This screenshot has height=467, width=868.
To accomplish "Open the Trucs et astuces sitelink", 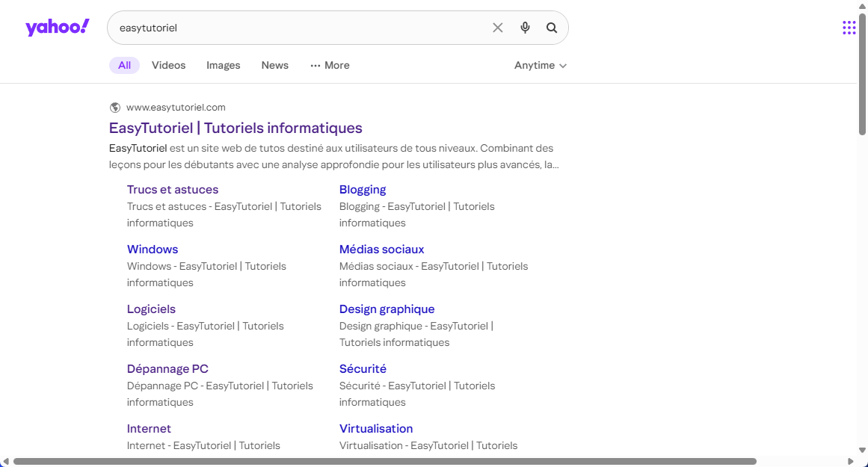I will click(x=173, y=190).
